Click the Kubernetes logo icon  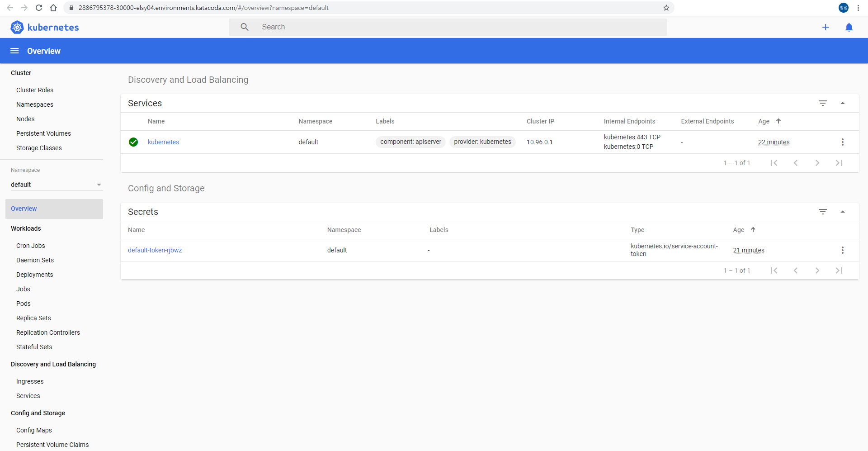click(17, 27)
